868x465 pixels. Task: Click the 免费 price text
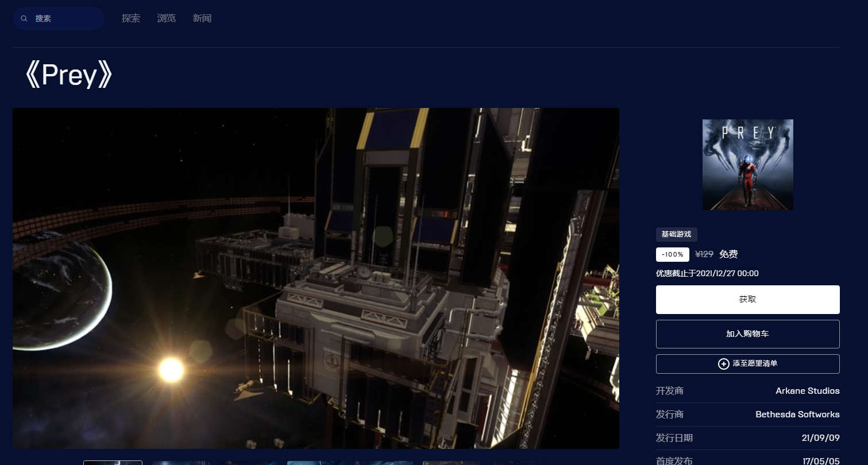(728, 254)
